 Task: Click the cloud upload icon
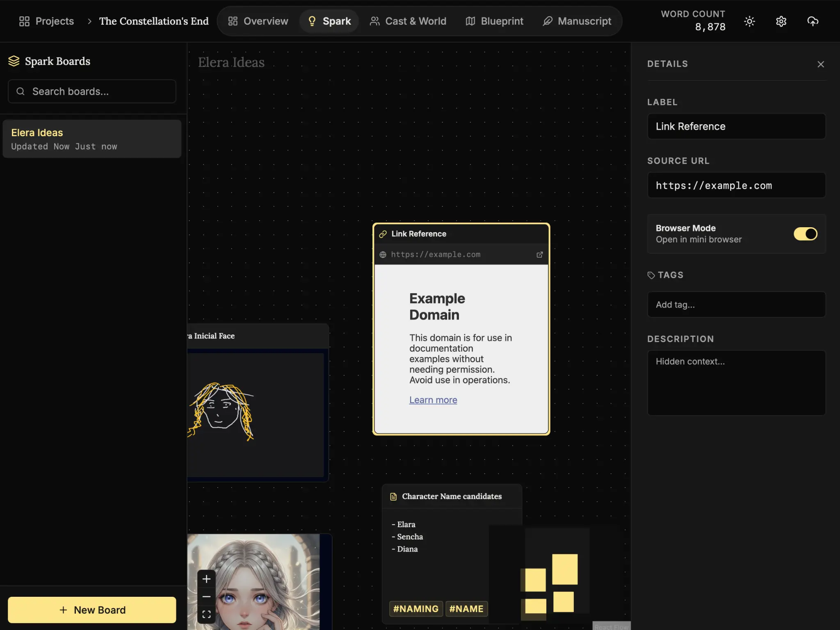point(813,21)
